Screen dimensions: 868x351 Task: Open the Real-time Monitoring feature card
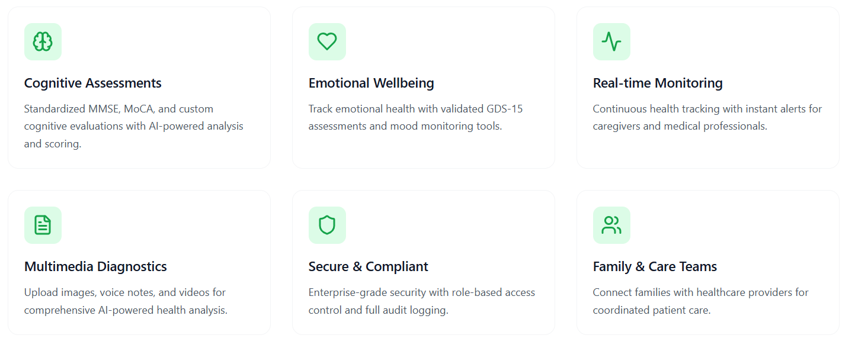(x=707, y=87)
